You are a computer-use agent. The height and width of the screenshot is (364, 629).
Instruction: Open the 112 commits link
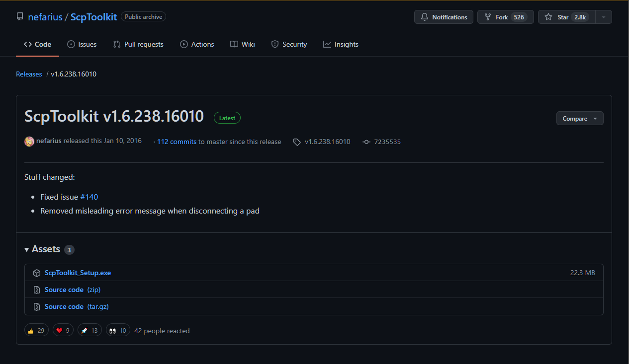(177, 142)
